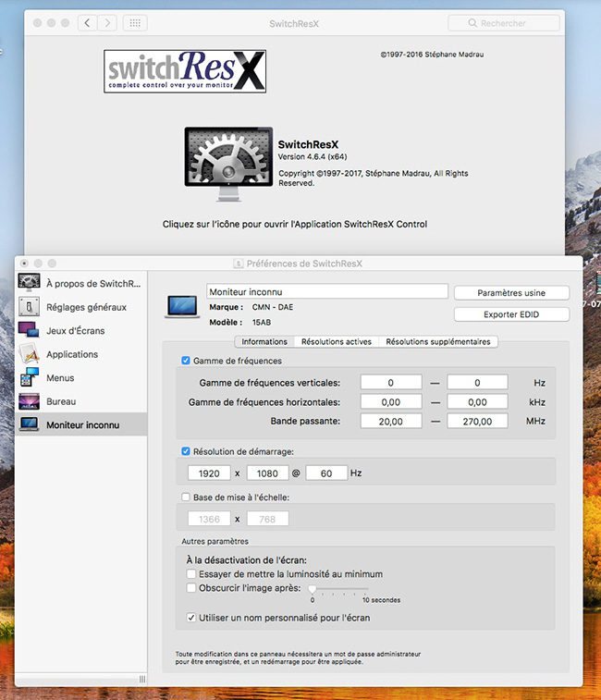Show all preferences with the grid icon
The image size is (601, 700).
[135, 23]
